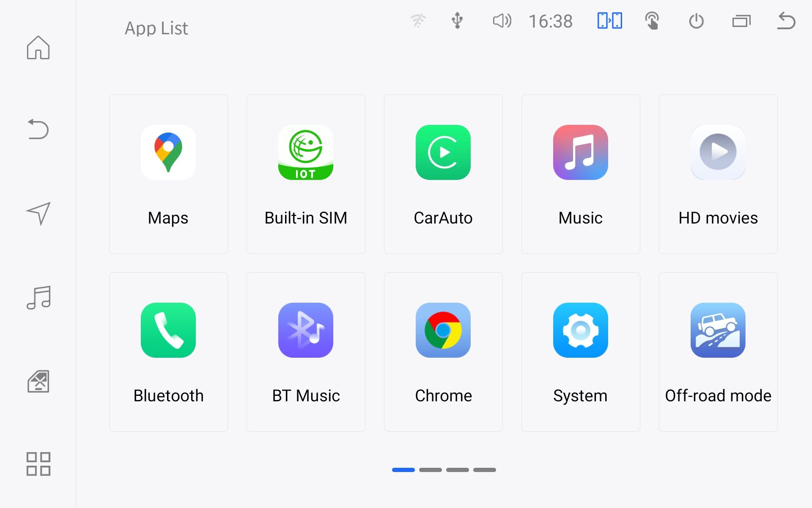
Task: Open music from the sidebar note icon
Action: tap(38, 297)
